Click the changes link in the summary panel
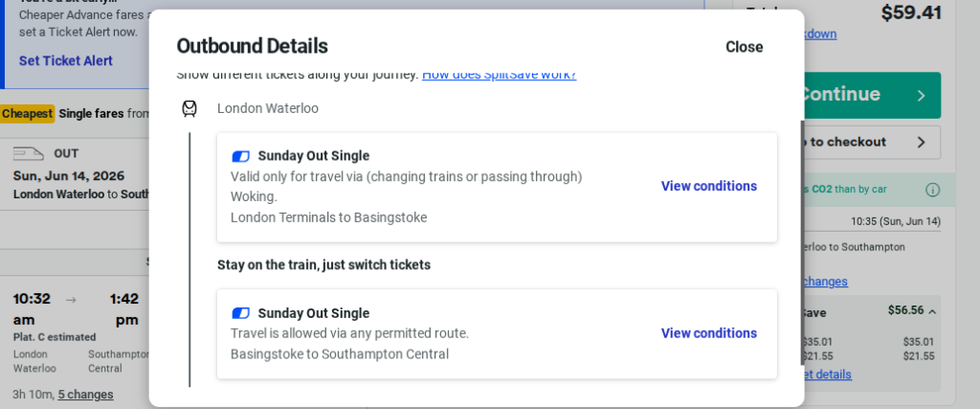This screenshot has height=409, width=980. pos(825,281)
